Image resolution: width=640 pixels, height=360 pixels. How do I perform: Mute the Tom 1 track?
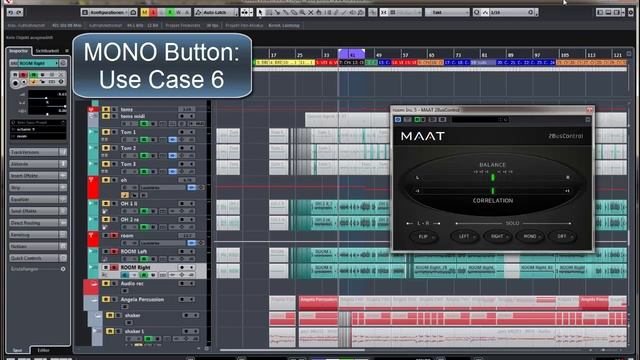click(106, 132)
